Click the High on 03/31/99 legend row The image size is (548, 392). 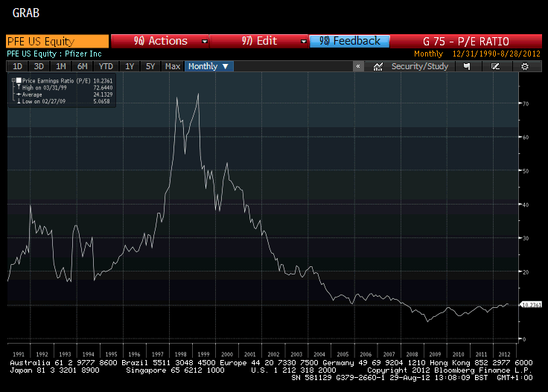pos(65,88)
